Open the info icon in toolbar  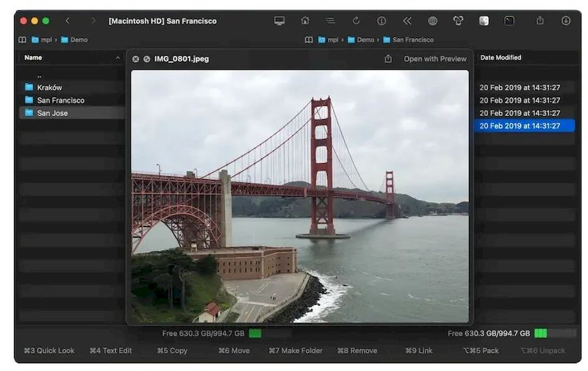pos(381,21)
